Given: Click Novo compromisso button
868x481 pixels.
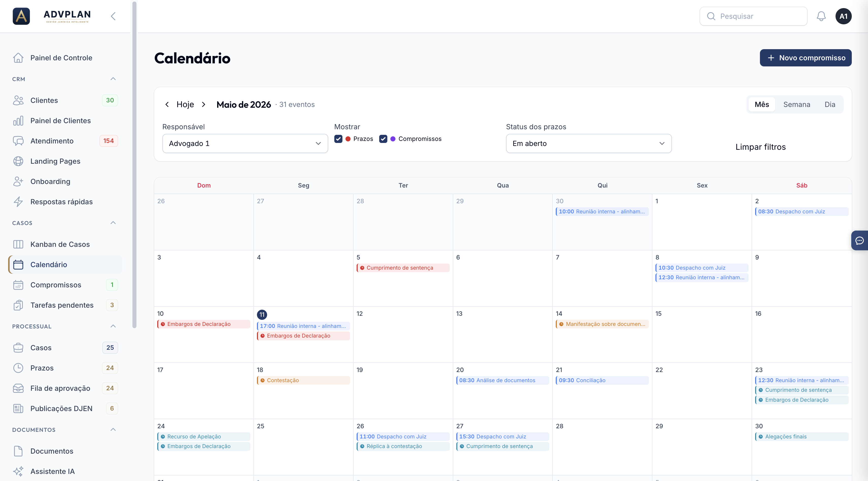Looking at the screenshot, I should [x=806, y=58].
